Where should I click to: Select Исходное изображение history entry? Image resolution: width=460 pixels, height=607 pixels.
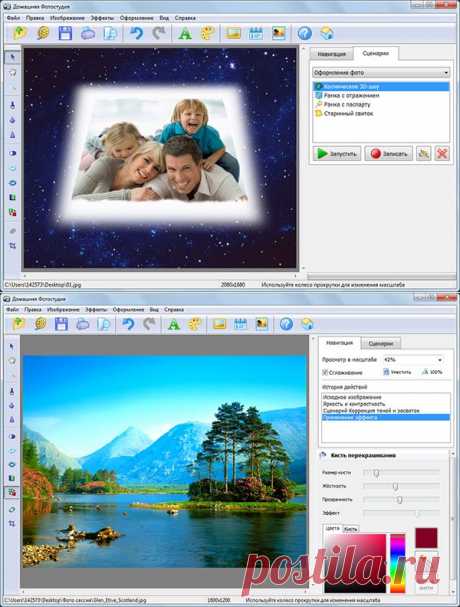[x=386, y=397]
